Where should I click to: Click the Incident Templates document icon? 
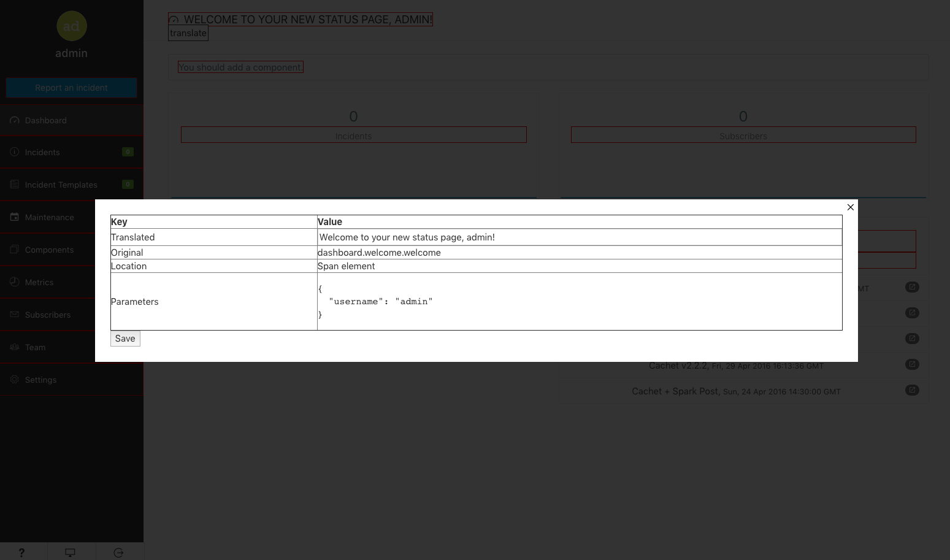pos(15,184)
